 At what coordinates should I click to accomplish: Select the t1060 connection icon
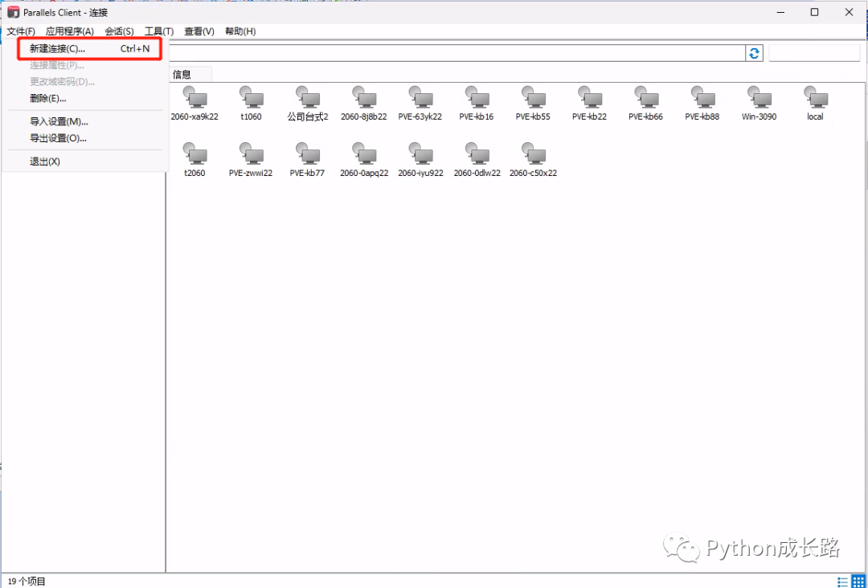tap(252, 96)
